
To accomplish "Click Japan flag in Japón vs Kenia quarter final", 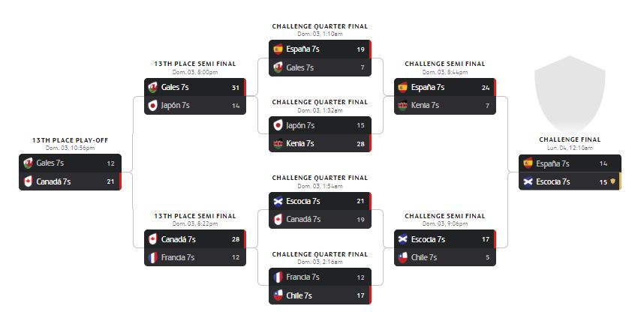I will pyautogui.click(x=278, y=125).
